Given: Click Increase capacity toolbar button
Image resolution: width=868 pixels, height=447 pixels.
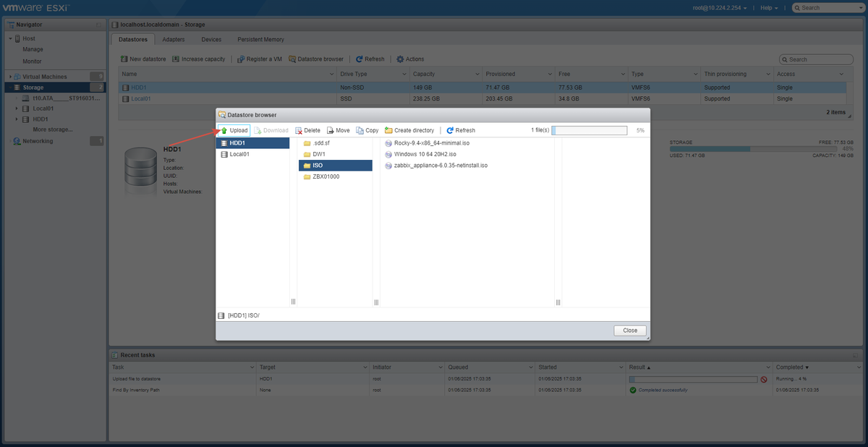Looking at the screenshot, I should [x=198, y=59].
